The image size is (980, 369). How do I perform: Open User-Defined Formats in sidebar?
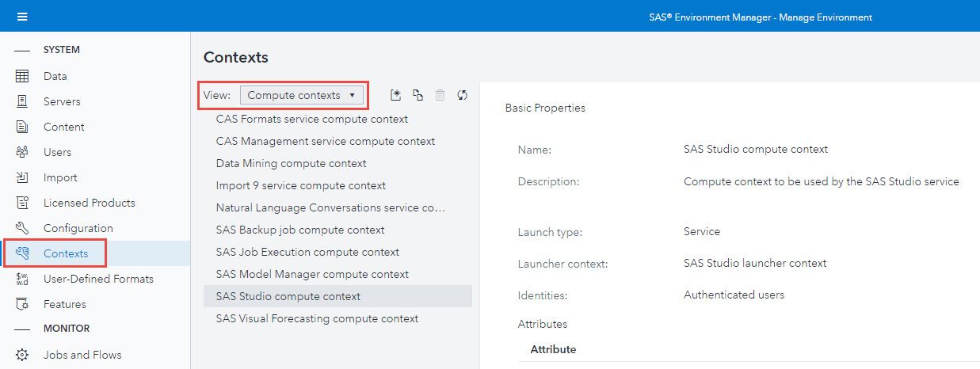tap(98, 279)
